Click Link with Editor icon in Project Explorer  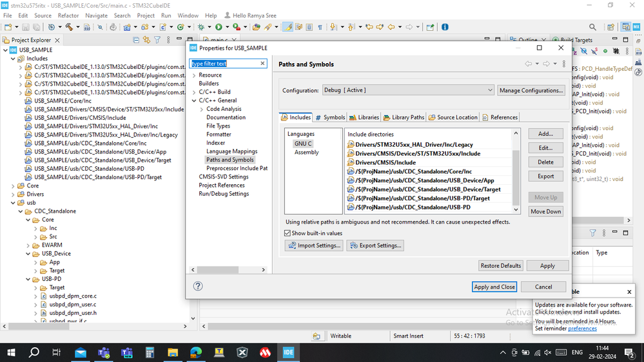coord(146,40)
